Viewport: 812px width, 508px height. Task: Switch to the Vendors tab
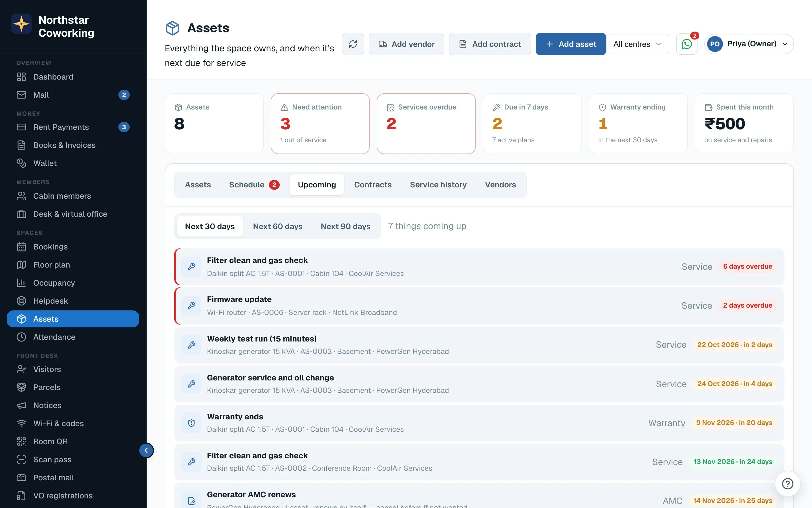(x=500, y=185)
